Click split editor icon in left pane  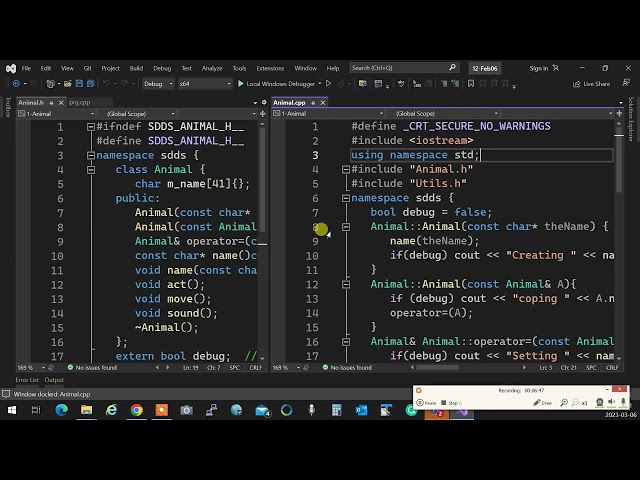pyautogui.click(x=262, y=113)
